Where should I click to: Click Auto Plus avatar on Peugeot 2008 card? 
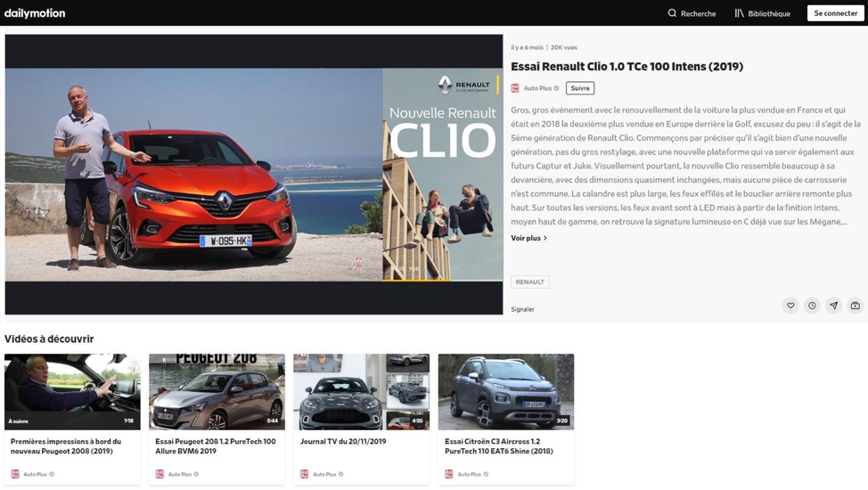point(15,475)
